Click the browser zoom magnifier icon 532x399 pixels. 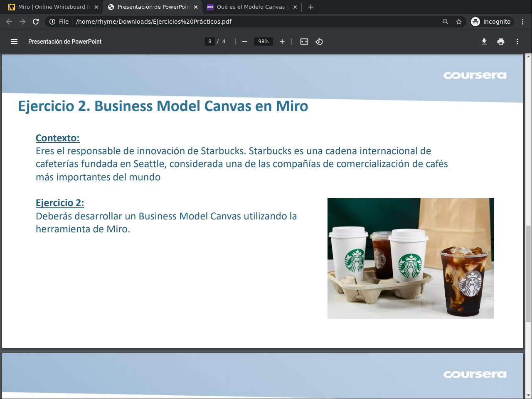pos(446,22)
